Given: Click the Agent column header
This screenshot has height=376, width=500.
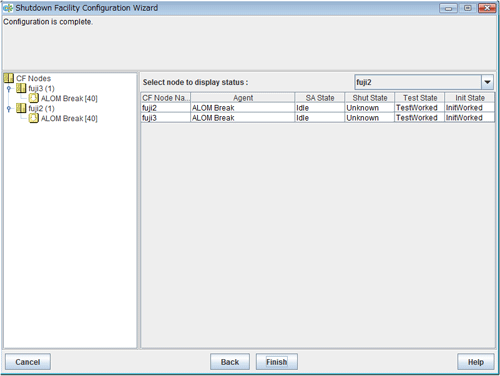Looking at the screenshot, I should 243,98.
